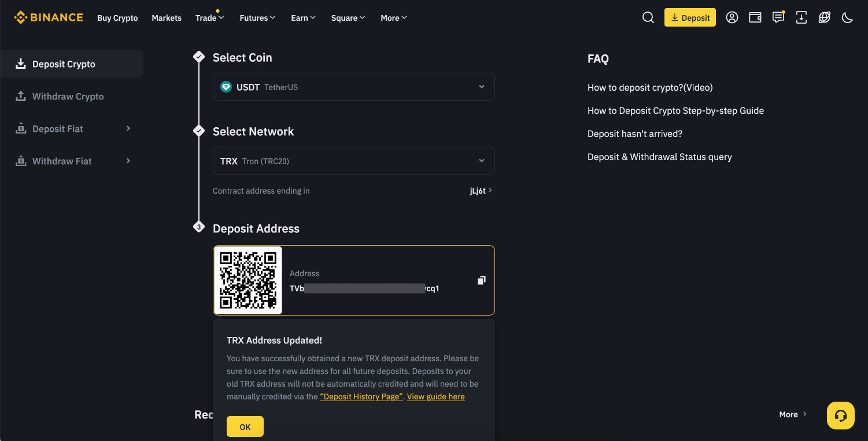The image size is (868, 441).
Task: Click the deposit address QR code
Action: (x=248, y=280)
